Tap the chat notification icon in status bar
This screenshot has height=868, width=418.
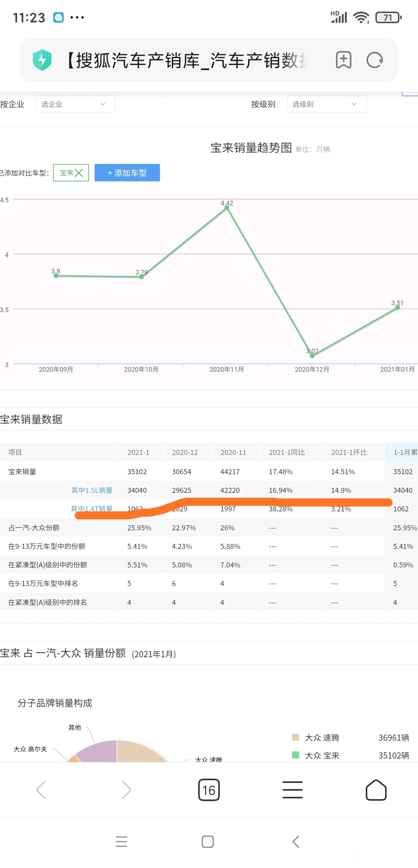coord(58,17)
